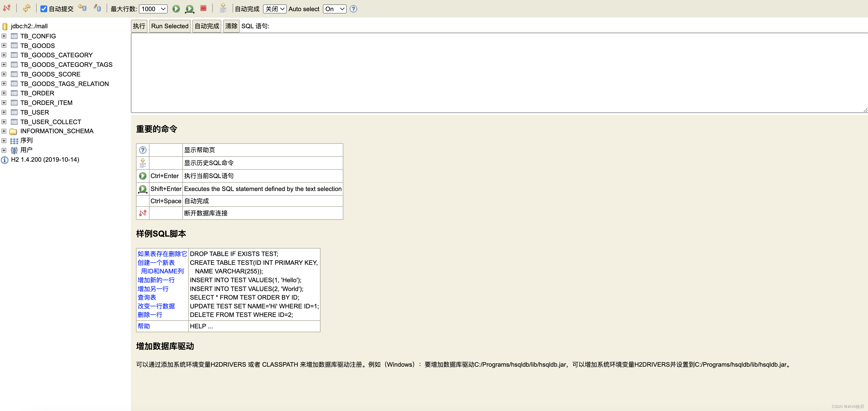
Task: Expand the TB_GOODS table node
Action: 4,45
